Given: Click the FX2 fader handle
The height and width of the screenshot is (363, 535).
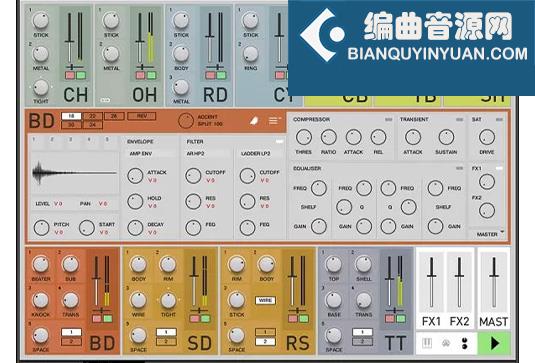Looking at the screenshot, I should (x=459, y=275).
